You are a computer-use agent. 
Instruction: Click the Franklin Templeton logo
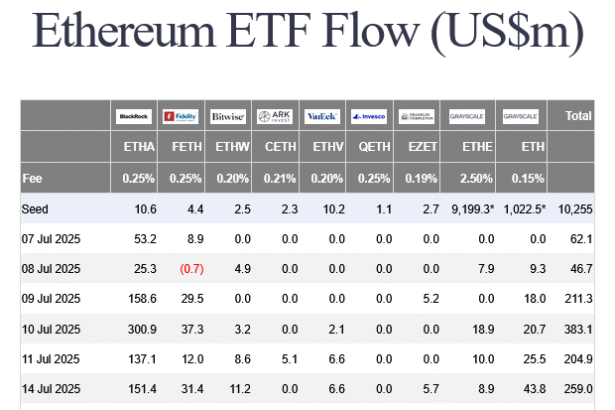click(418, 116)
